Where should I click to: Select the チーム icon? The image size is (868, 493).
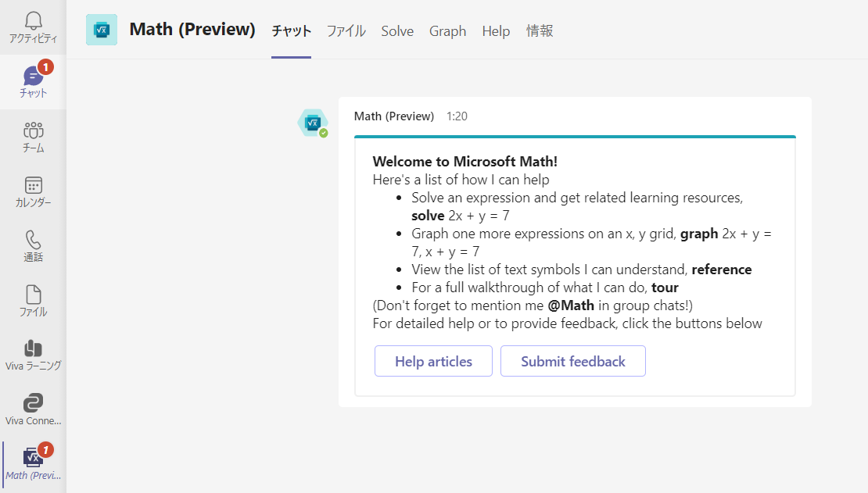(x=33, y=134)
